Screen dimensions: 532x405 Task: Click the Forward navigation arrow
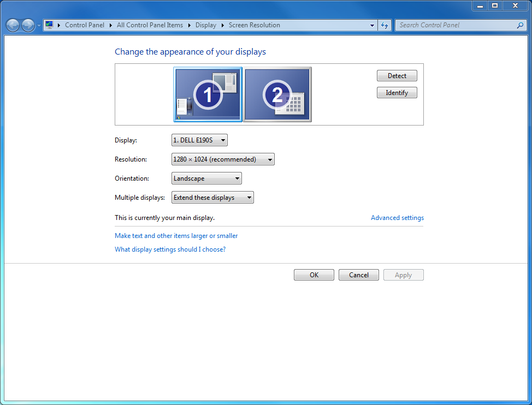28,25
